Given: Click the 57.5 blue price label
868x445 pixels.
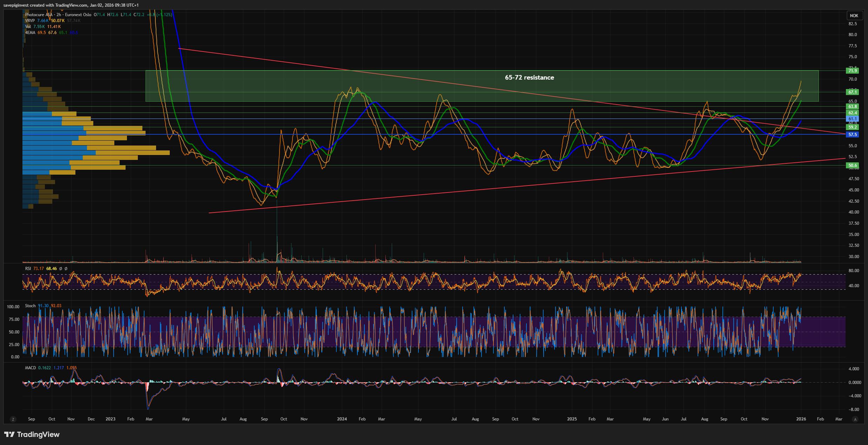Looking at the screenshot, I should point(853,135).
